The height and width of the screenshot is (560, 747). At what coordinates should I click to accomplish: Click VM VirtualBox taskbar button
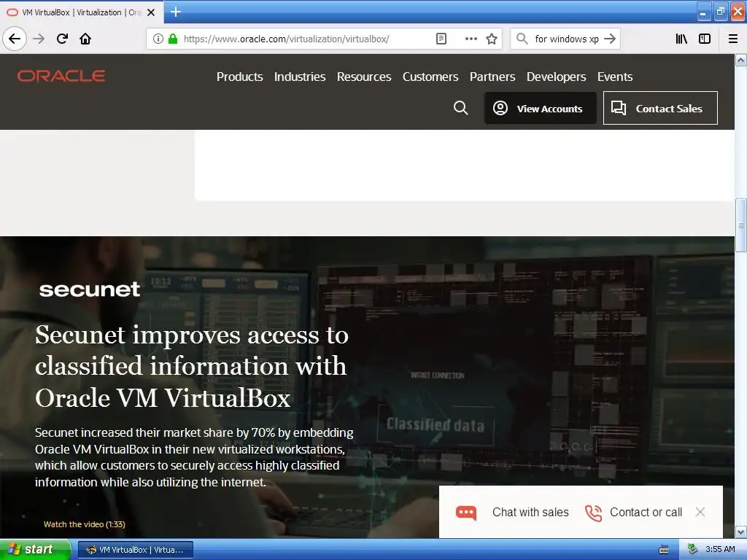click(x=135, y=550)
